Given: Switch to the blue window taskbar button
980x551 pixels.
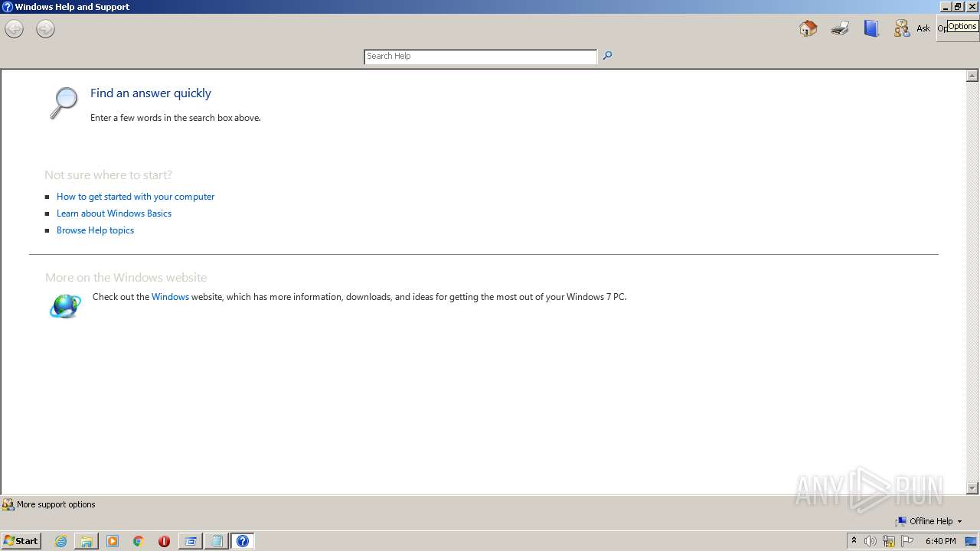Looking at the screenshot, I should [x=191, y=541].
